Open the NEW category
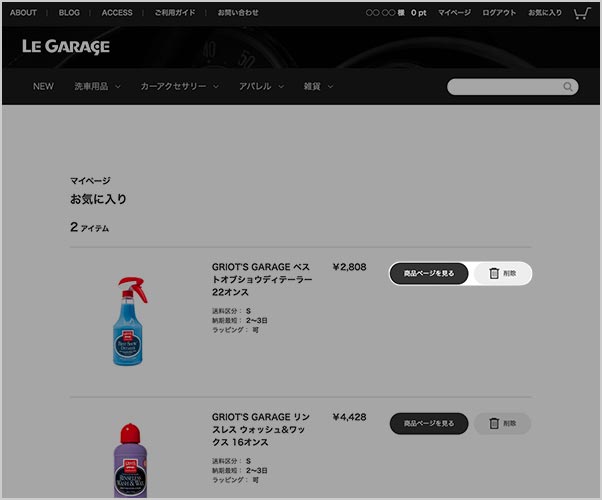The image size is (602, 500). coord(43,86)
